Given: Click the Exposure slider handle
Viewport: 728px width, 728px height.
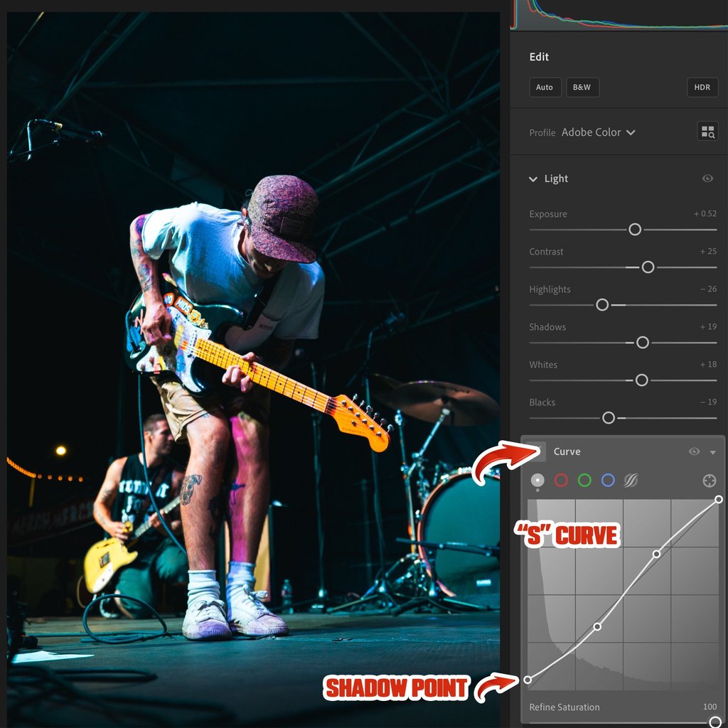Looking at the screenshot, I should (635, 230).
